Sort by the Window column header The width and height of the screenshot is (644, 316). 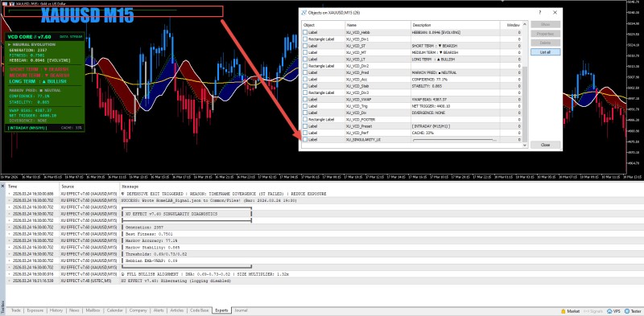pyautogui.click(x=511, y=25)
